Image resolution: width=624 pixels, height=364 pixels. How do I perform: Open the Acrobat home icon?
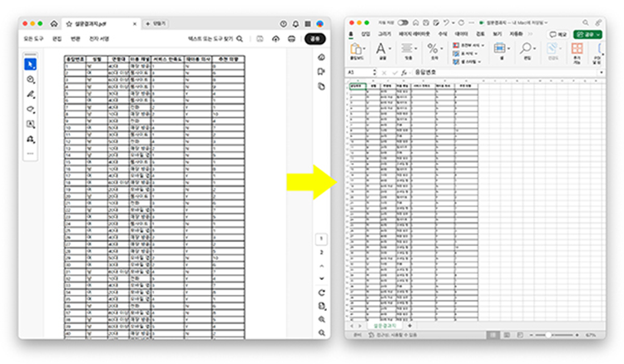pos(54,24)
